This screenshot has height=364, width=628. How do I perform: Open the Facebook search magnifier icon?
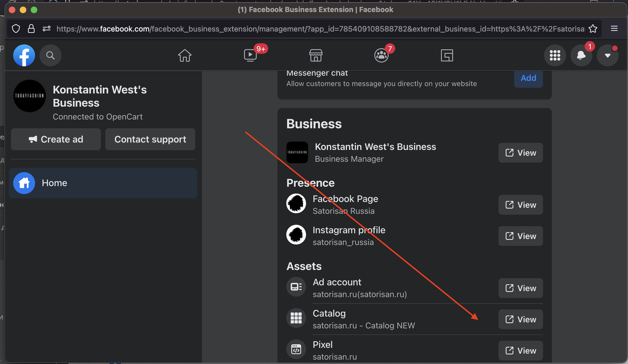(50, 55)
